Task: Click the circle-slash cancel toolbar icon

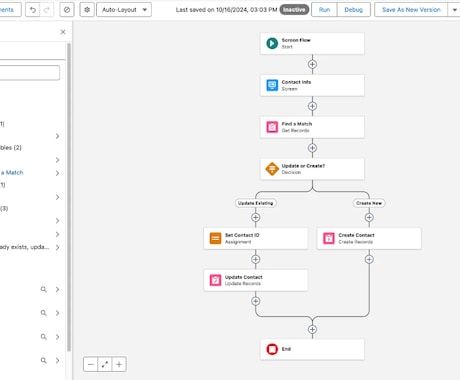Action: tap(67, 10)
